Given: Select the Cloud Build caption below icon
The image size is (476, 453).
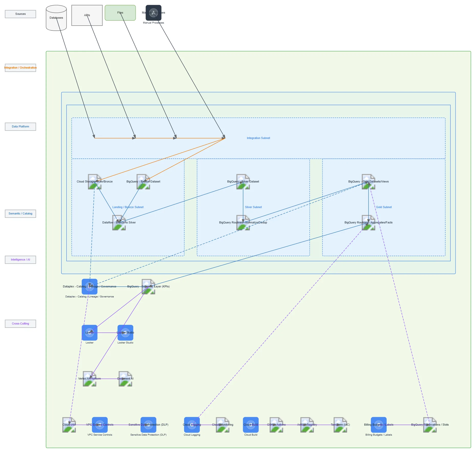Looking at the screenshot, I should pos(251,435).
